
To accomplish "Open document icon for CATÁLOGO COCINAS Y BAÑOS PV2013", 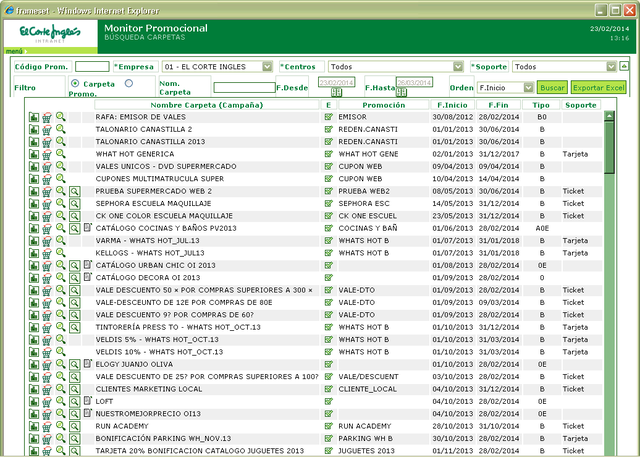I will tap(88, 228).
